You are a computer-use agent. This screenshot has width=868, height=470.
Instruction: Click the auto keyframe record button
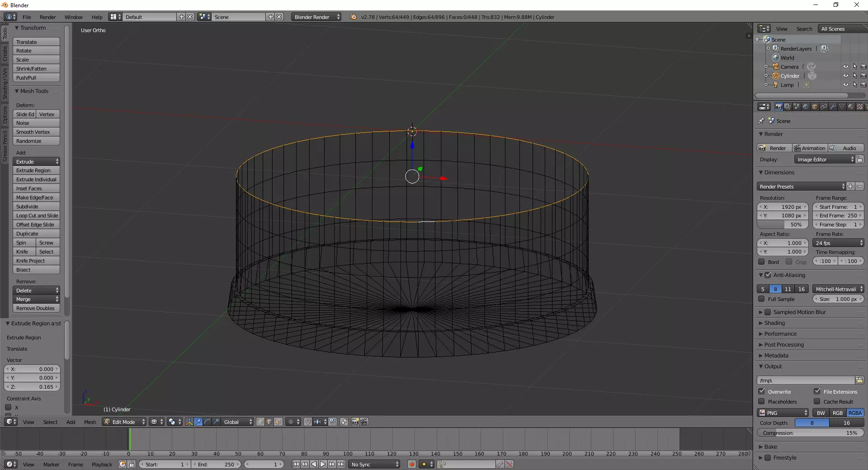pos(411,464)
